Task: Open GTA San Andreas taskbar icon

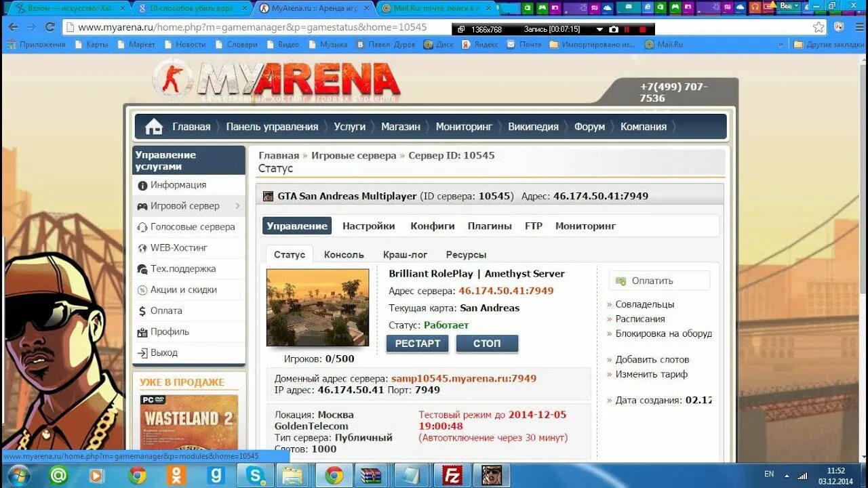Action: (x=492, y=476)
